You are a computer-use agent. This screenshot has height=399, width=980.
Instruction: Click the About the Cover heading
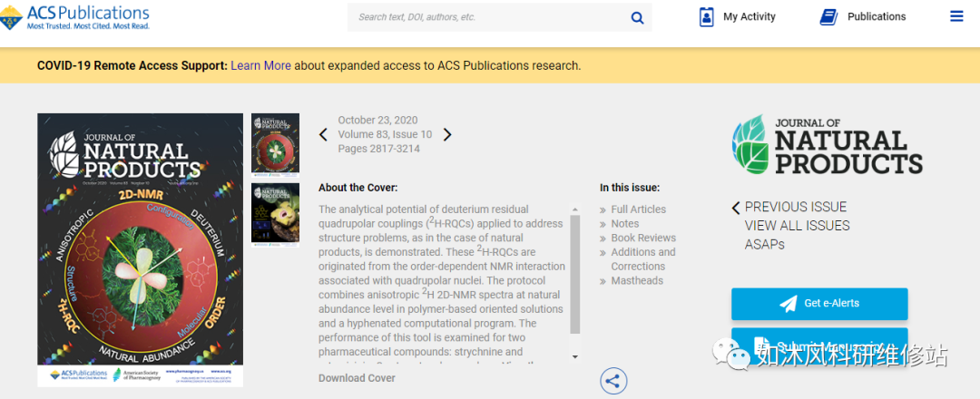[358, 188]
